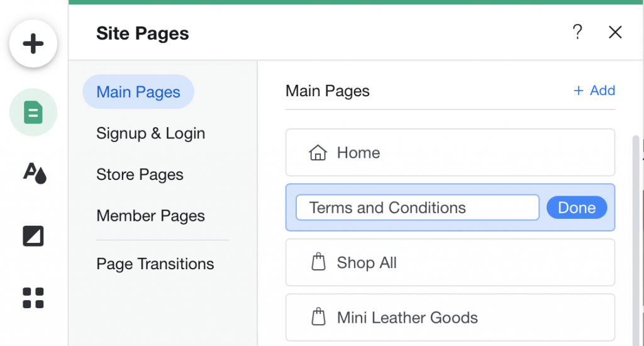Viewport: 644px width, 346px height.
Task: Click the Shop All bag icon
Action: click(x=319, y=262)
